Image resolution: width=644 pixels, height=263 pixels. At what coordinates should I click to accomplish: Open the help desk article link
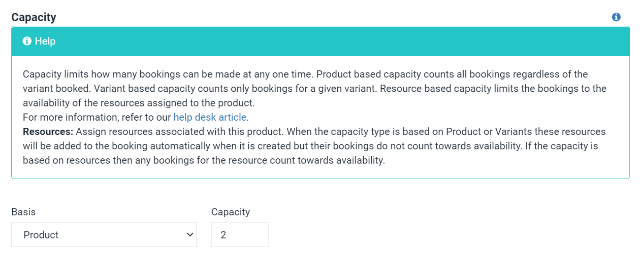point(210,117)
